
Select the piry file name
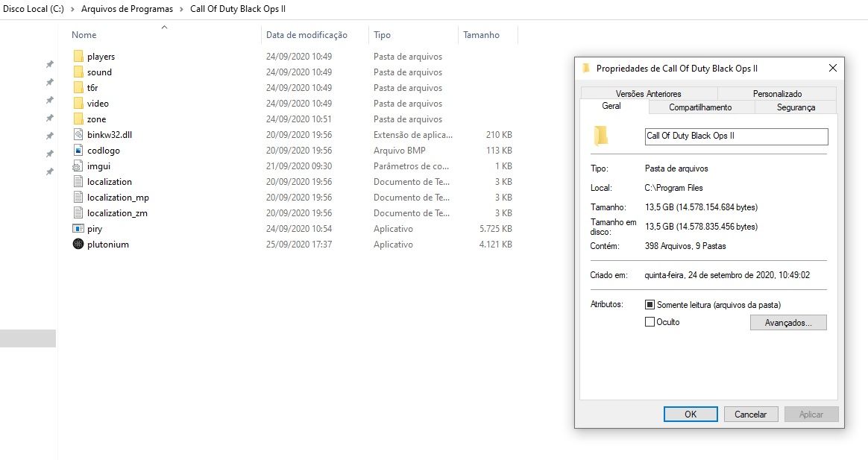pos(95,229)
